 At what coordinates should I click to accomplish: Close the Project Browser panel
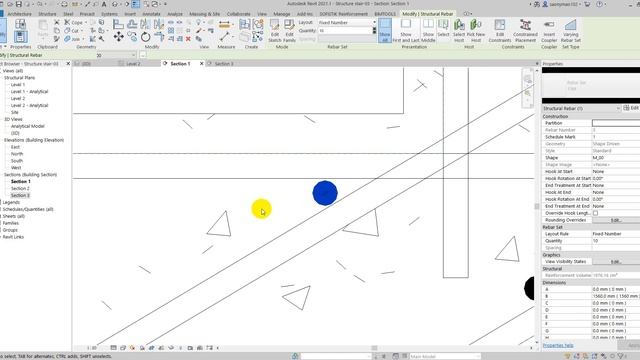coord(68,64)
